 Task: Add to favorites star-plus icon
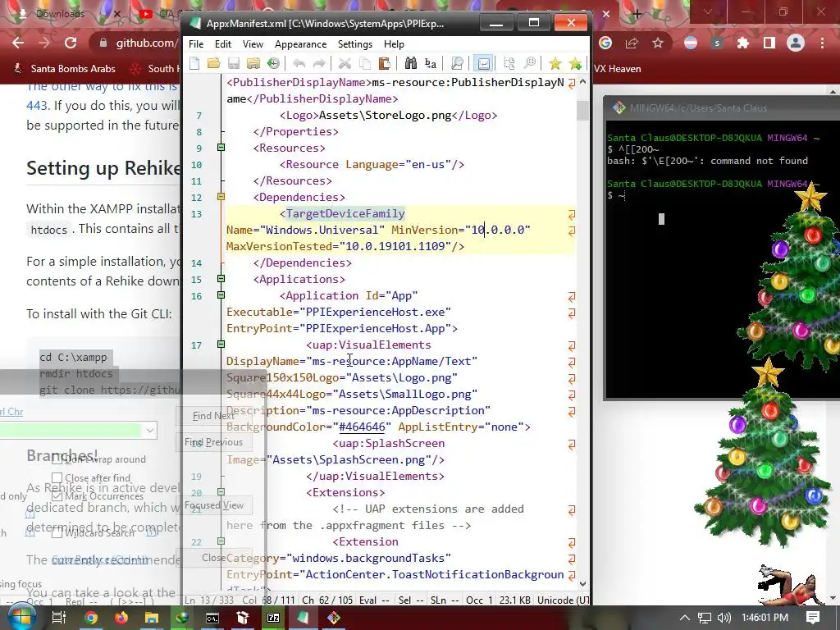pyautogui.click(x=575, y=64)
